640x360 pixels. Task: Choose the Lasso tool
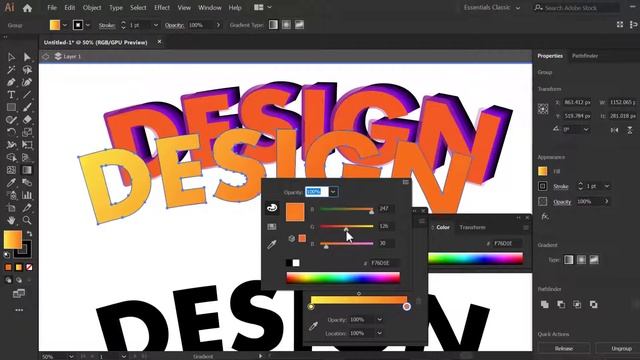coord(27,70)
